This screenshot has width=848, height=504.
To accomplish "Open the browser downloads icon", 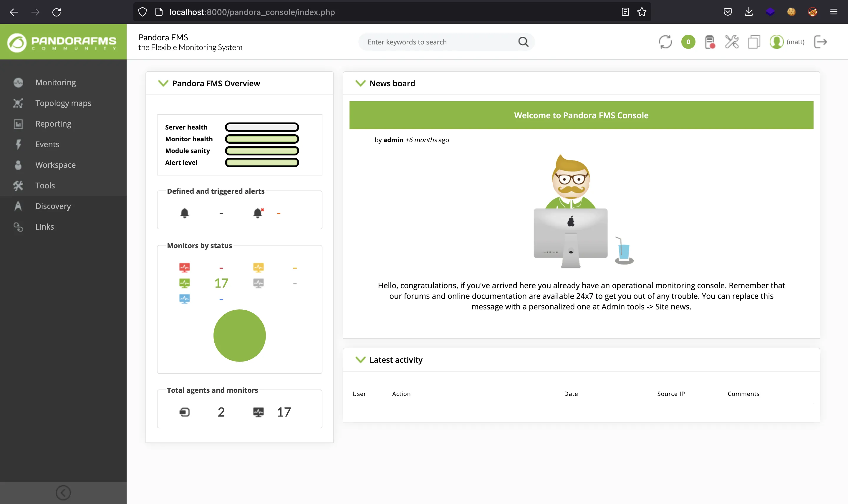I will tap(748, 12).
